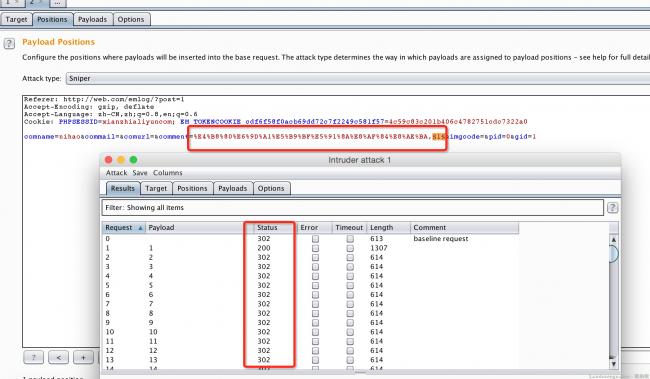Switch to the Payloads tab in main window
The width and height of the screenshot is (650, 379).
(x=92, y=19)
